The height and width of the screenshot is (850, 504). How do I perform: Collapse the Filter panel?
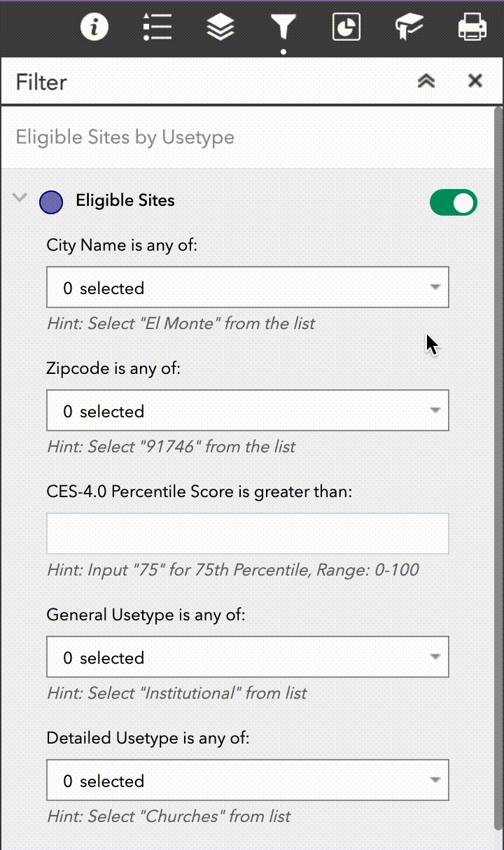tap(426, 81)
